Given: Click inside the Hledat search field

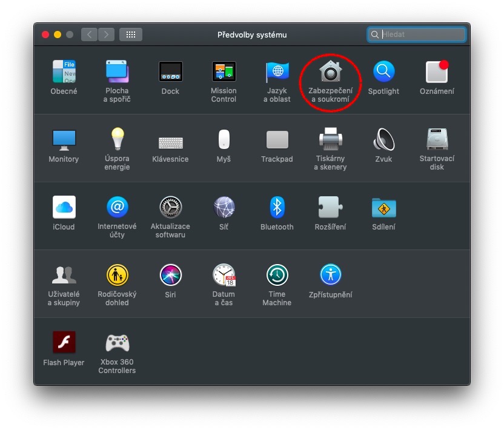Looking at the screenshot, I should 418,35.
